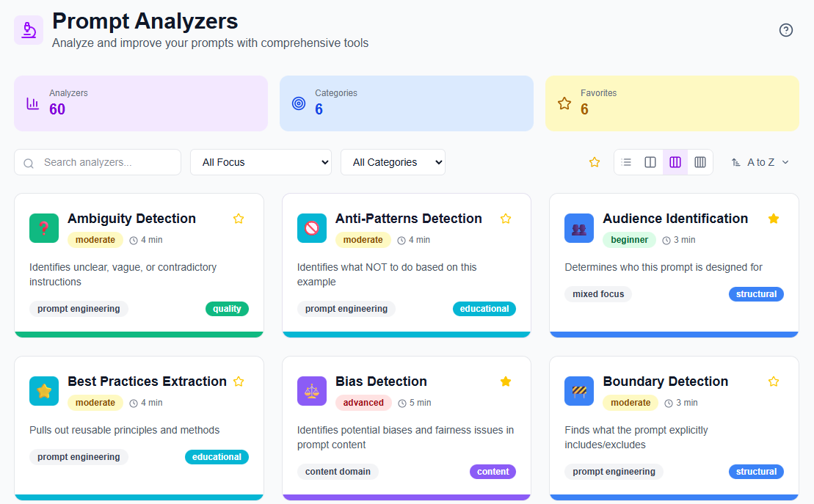The height and width of the screenshot is (504, 814).
Task: Click the Best Practices Extraction star icon
Action: click(x=43, y=391)
